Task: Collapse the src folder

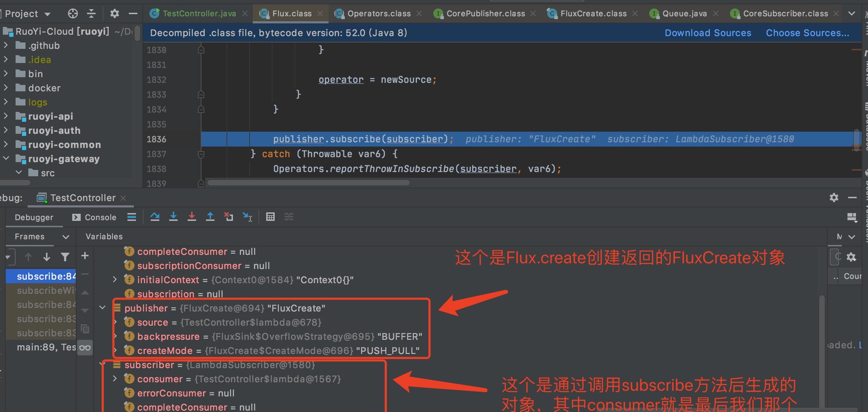Action: (19, 173)
